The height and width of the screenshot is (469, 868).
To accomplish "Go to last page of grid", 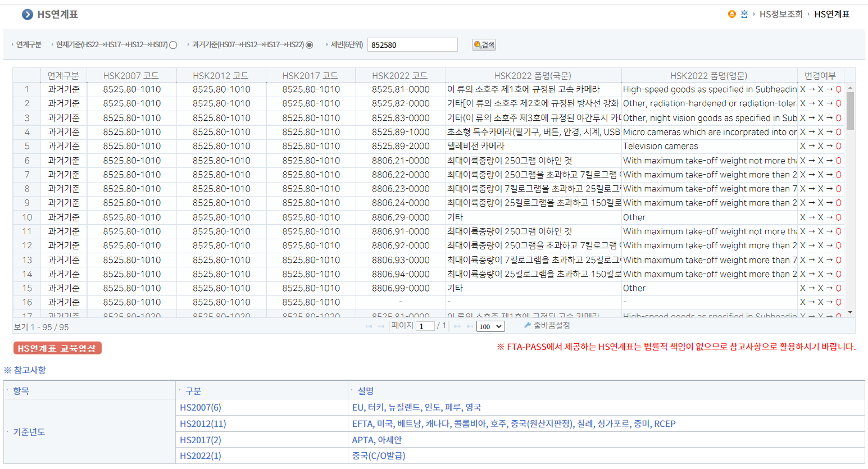I will 470,326.
